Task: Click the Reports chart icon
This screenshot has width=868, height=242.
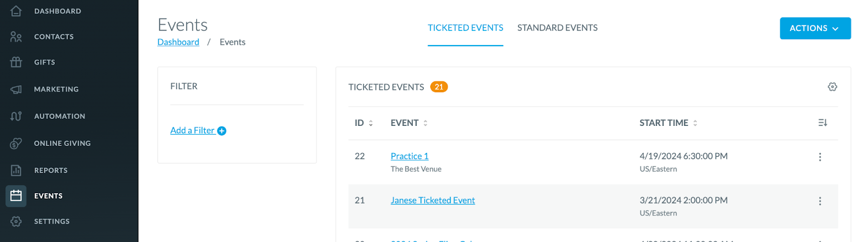Action: [16, 170]
